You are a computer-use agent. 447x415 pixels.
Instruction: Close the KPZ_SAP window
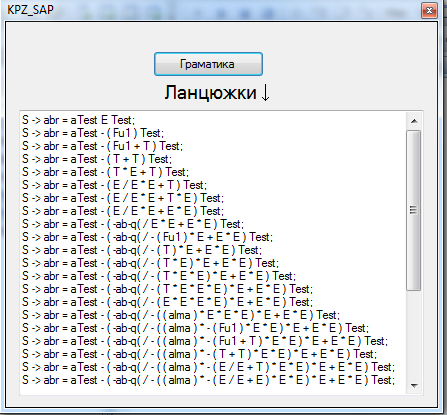pyautogui.click(x=429, y=11)
